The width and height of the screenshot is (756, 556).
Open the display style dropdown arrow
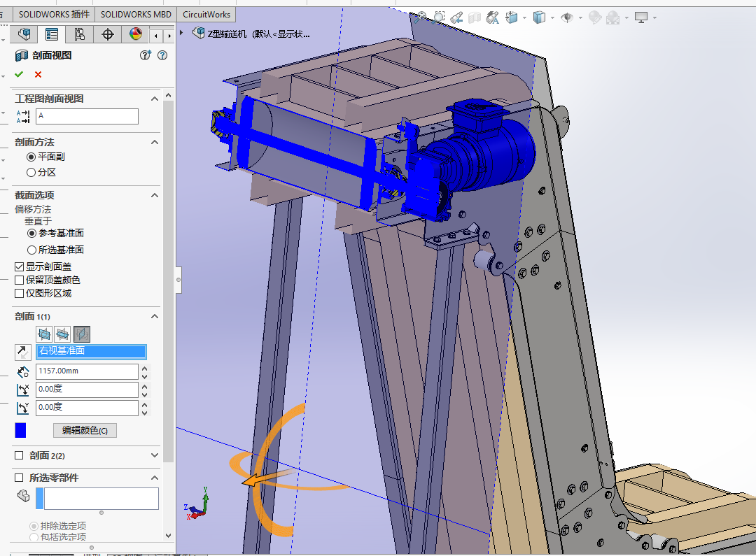click(x=552, y=17)
